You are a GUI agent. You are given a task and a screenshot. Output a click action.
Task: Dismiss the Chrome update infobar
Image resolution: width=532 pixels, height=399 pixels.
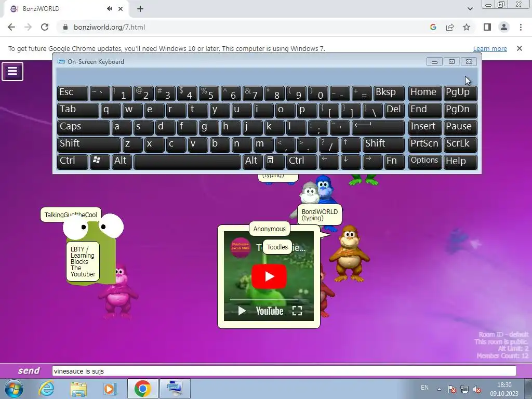point(519,48)
